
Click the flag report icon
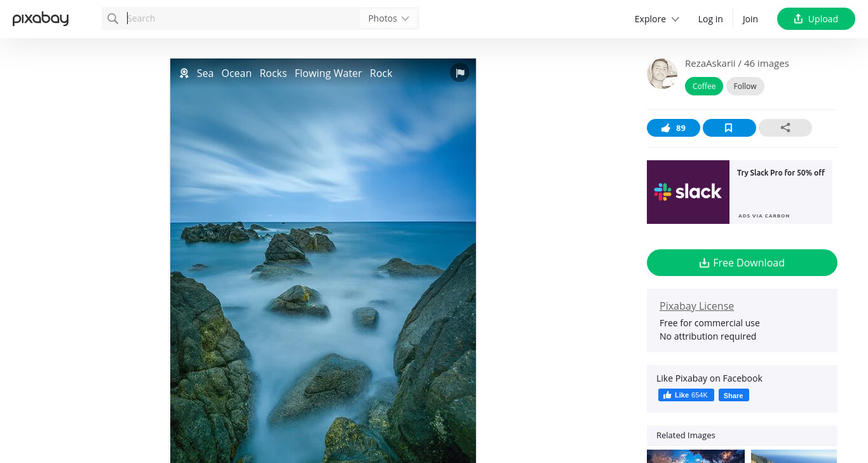tap(460, 73)
